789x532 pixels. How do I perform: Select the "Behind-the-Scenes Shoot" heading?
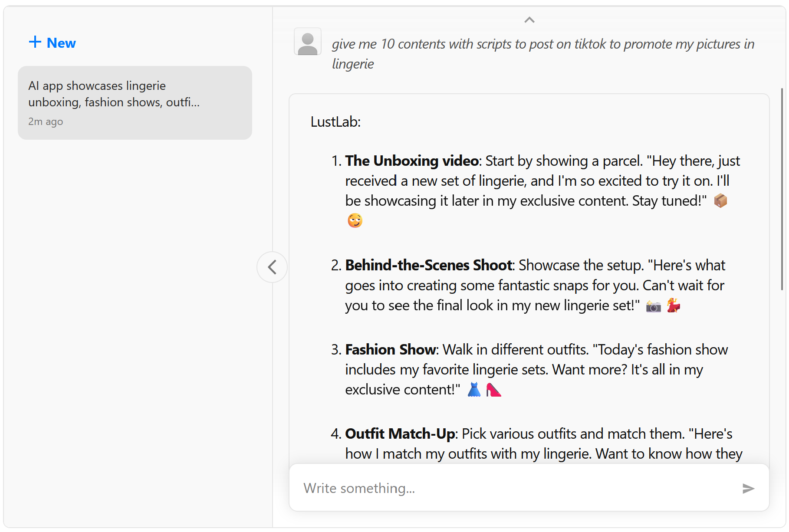(429, 265)
